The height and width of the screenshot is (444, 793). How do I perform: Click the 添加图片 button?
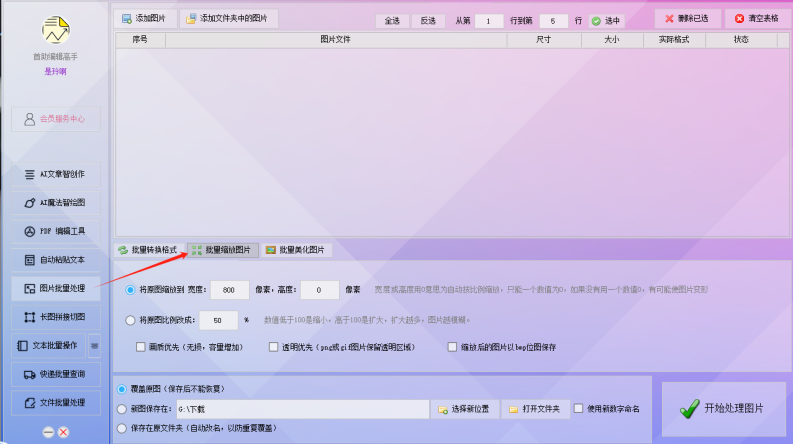point(145,19)
